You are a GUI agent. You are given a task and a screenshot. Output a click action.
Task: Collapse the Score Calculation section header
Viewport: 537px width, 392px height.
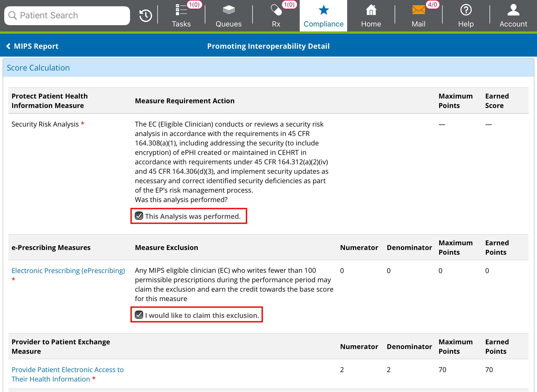point(38,68)
